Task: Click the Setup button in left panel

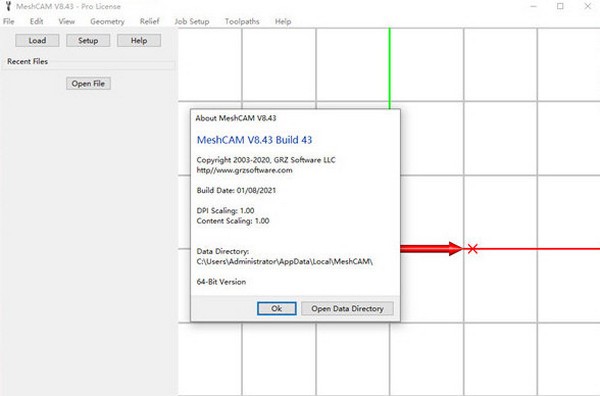Action: 88,41
